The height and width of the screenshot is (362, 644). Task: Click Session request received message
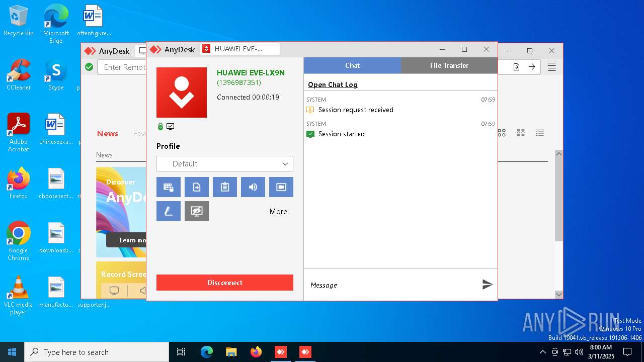[356, 110]
